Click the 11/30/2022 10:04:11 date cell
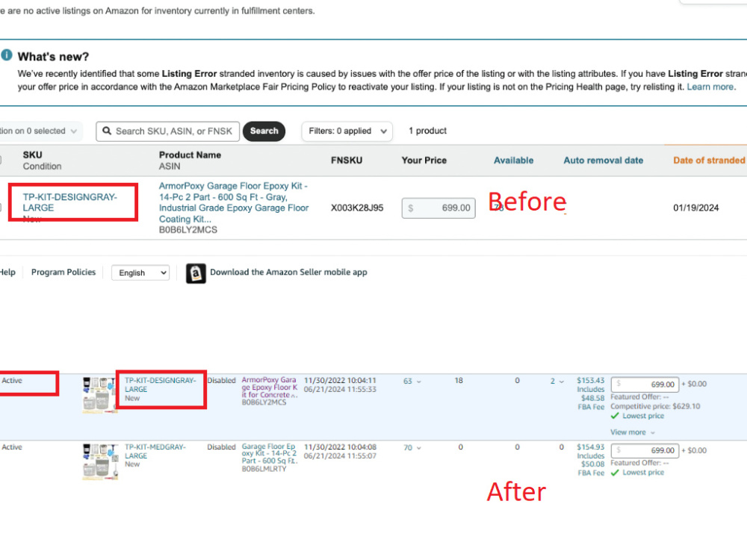This screenshot has height=560, width=747. [340, 381]
